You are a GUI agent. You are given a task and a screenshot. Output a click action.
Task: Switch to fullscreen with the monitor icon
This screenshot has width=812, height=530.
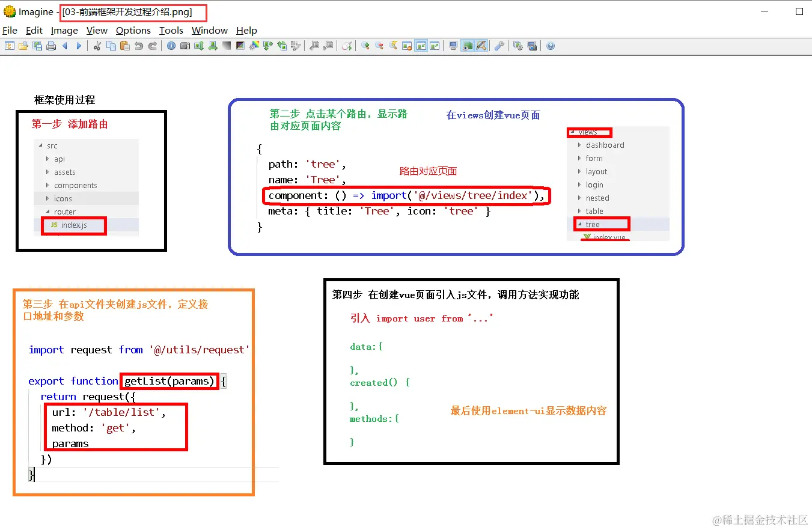tap(453, 46)
